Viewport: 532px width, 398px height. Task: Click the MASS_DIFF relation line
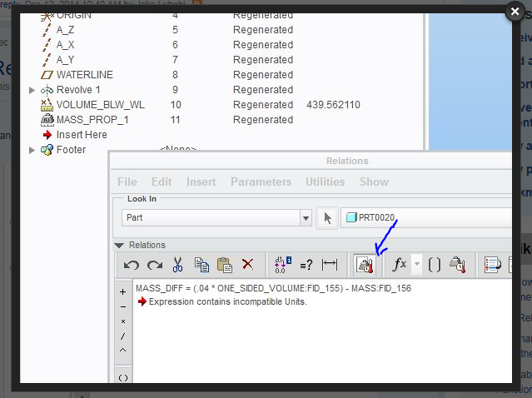pyautogui.click(x=273, y=288)
